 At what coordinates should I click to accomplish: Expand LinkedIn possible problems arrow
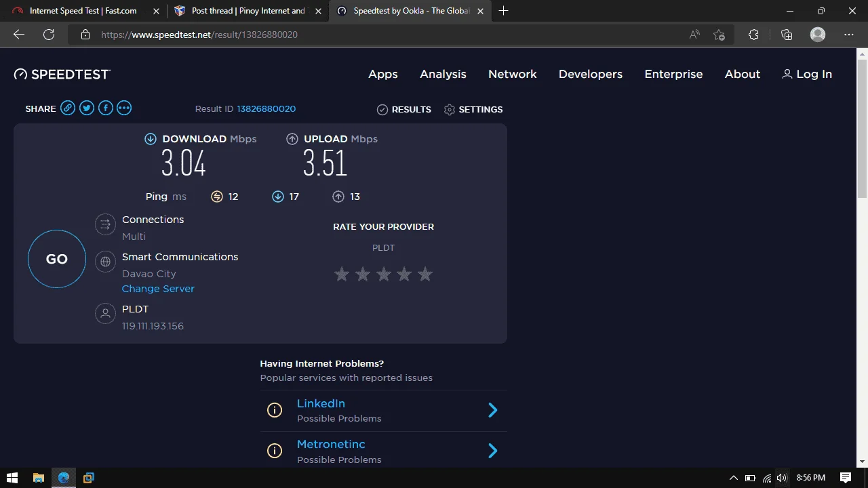click(x=493, y=410)
